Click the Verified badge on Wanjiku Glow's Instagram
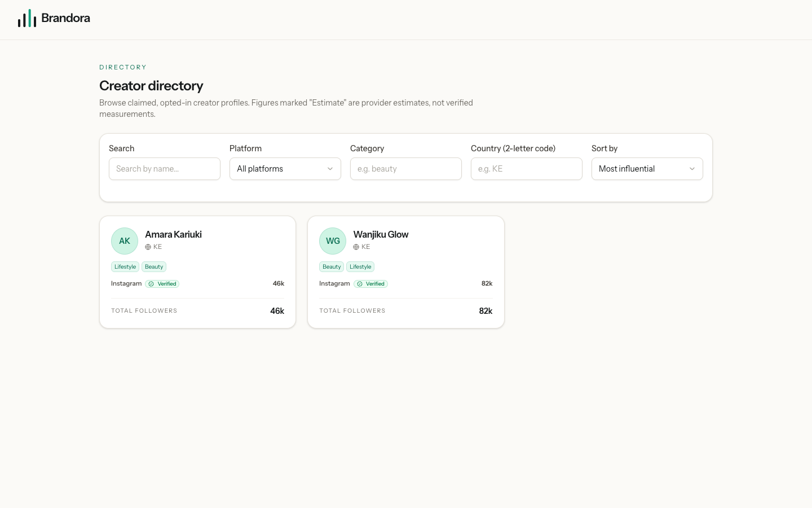Viewport: 812px width, 508px height. click(x=370, y=284)
